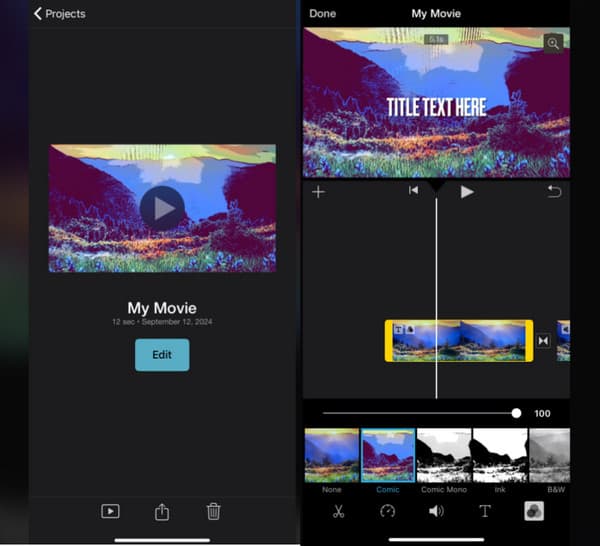Tap Done to finish editing
The image size is (600, 546).
pyautogui.click(x=323, y=14)
